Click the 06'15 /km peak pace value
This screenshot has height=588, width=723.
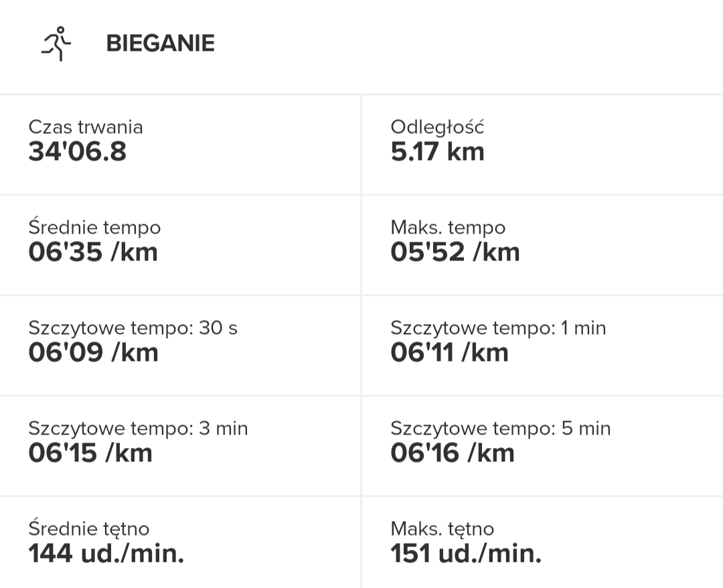pos(90,453)
